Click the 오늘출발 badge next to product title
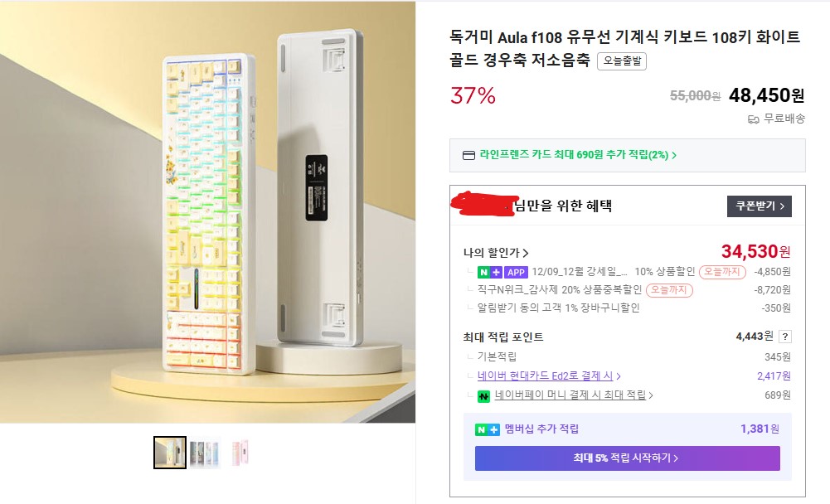The width and height of the screenshot is (830, 504). point(621,61)
